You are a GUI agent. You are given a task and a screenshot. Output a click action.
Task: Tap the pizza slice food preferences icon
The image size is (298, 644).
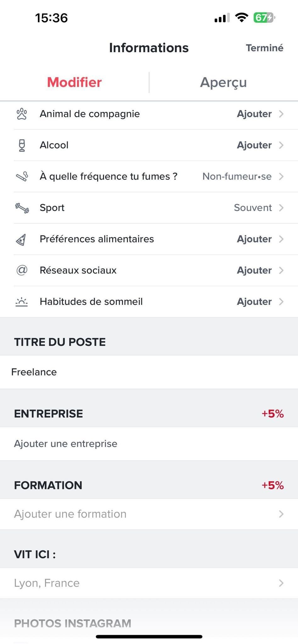tap(21, 239)
